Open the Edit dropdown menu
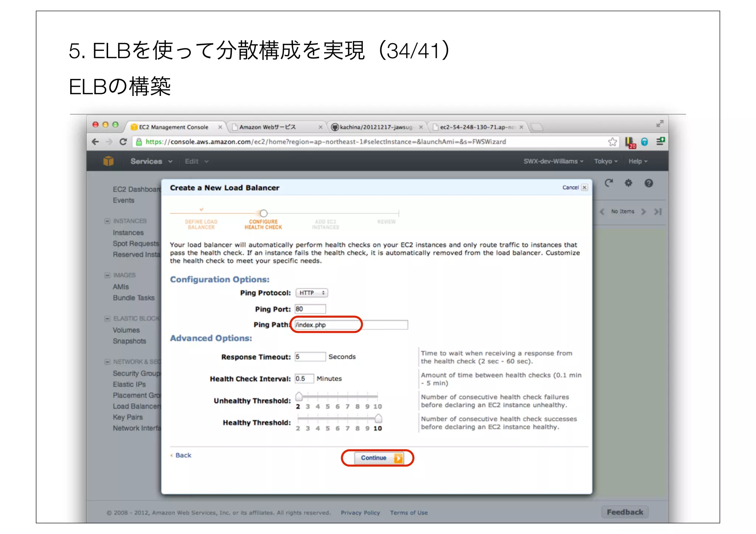 click(196, 161)
